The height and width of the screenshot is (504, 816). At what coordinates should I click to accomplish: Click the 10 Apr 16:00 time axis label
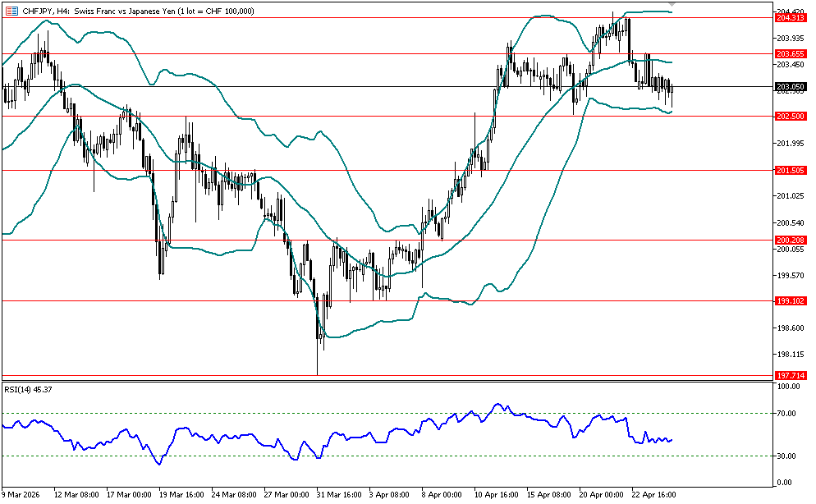[x=494, y=495]
